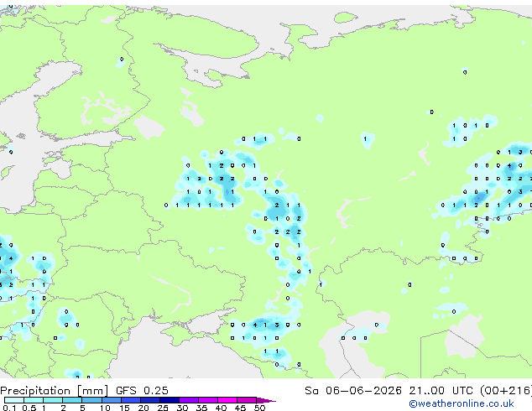Click the legend label 0.5
532x411 pixels.
(x=29, y=408)
